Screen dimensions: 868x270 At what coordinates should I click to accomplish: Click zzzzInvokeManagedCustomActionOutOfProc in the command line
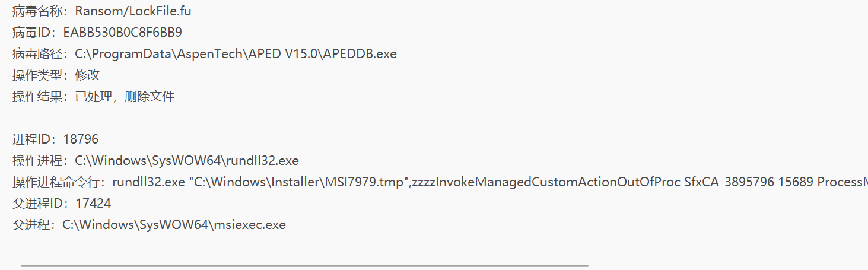553,182
